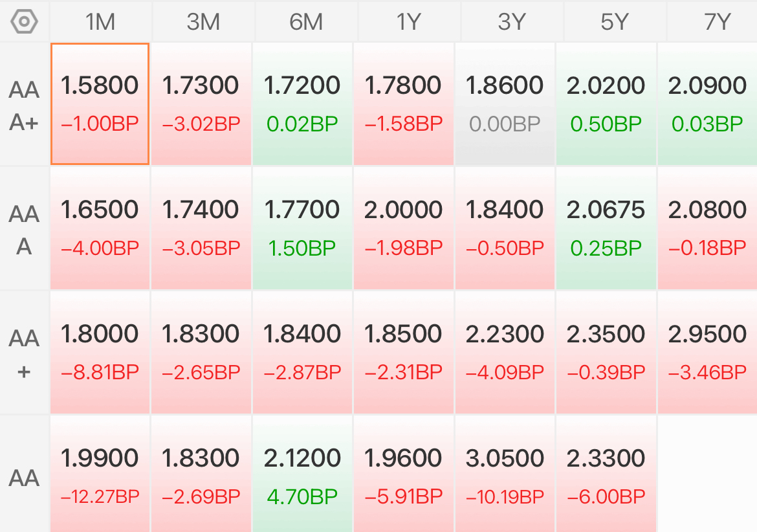The width and height of the screenshot is (757, 532).
Task: Select the AAA rating row label
Action: point(24,230)
